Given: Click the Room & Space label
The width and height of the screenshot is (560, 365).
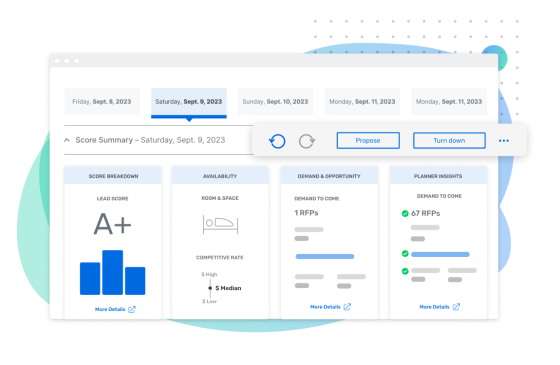Looking at the screenshot, I should click(220, 198).
